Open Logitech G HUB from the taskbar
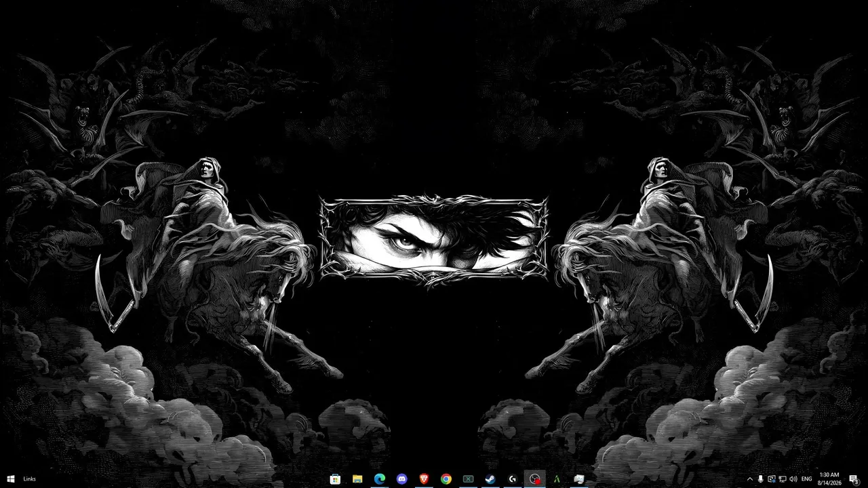Image resolution: width=868 pixels, height=488 pixels. coord(512,479)
